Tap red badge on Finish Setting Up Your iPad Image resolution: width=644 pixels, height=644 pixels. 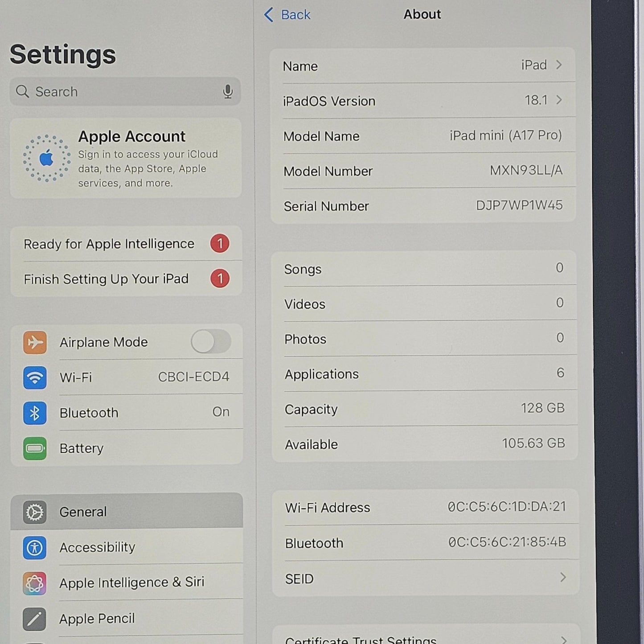coord(220,279)
